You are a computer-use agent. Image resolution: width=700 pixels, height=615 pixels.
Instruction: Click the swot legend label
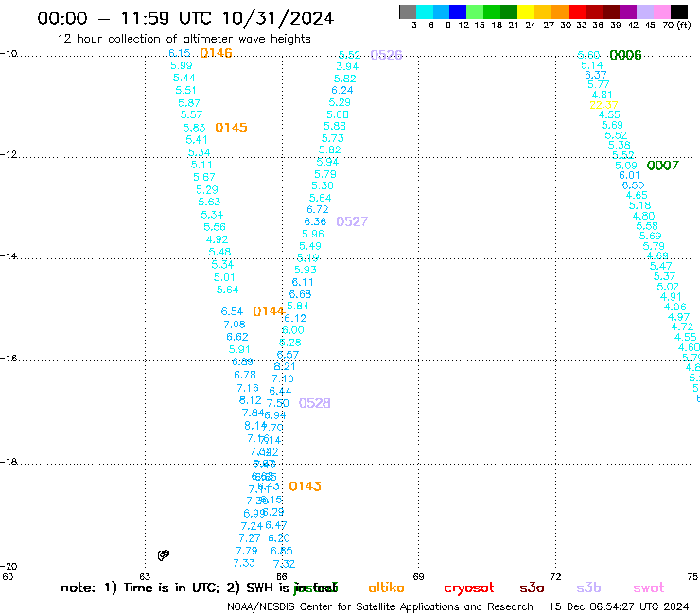pos(649,588)
